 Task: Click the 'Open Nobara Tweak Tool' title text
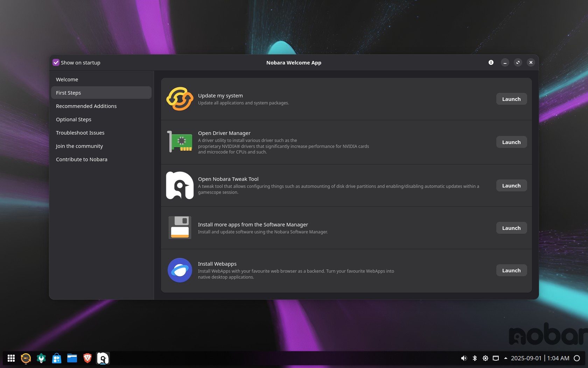(x=228, y=179)
